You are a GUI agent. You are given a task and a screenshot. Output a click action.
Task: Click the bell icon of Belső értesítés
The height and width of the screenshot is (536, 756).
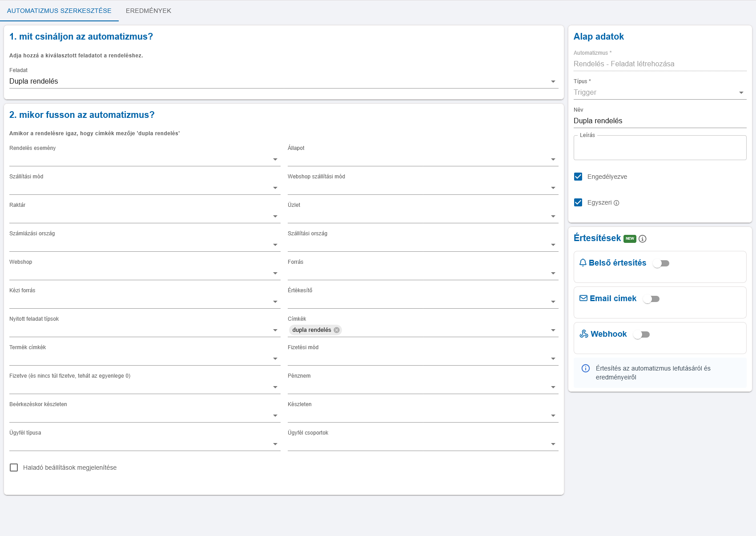[x=583, y=263]
